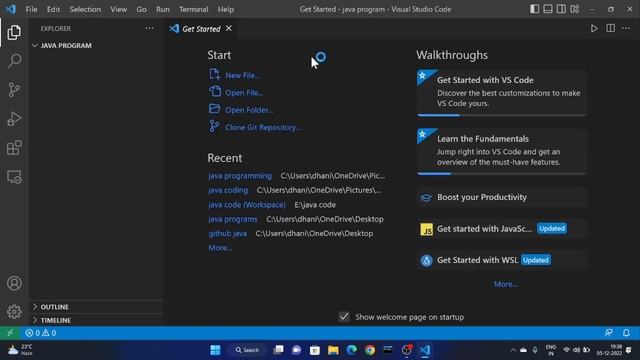Viewport: 640px width, 360px height.
Task: Open the Manage gear icon
Action: (x=14, y=311)
